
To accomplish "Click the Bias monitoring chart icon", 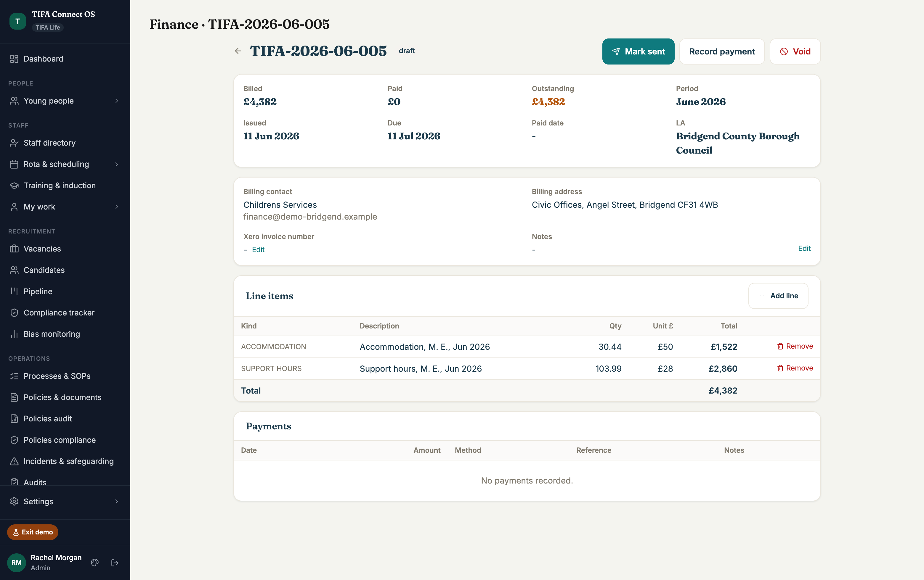I will (14, 334).
